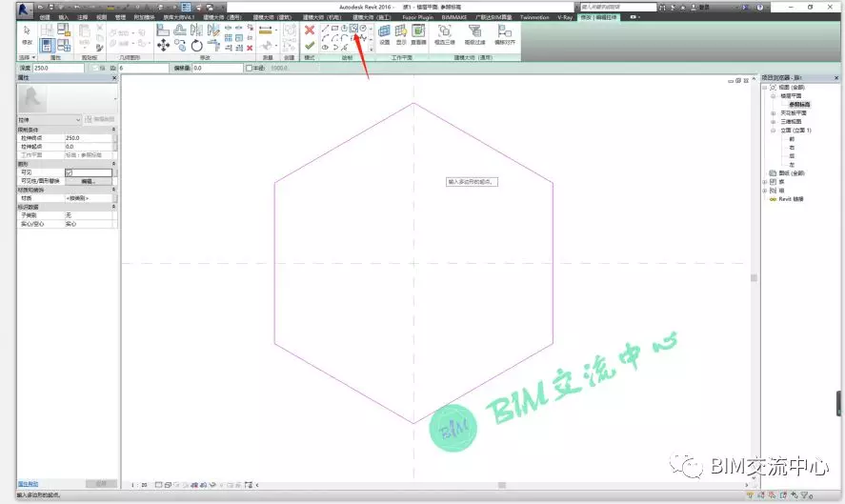Open the V-Ray ribbon tab
The width and height of the screenshot is (845, 504).
(565, 17)
